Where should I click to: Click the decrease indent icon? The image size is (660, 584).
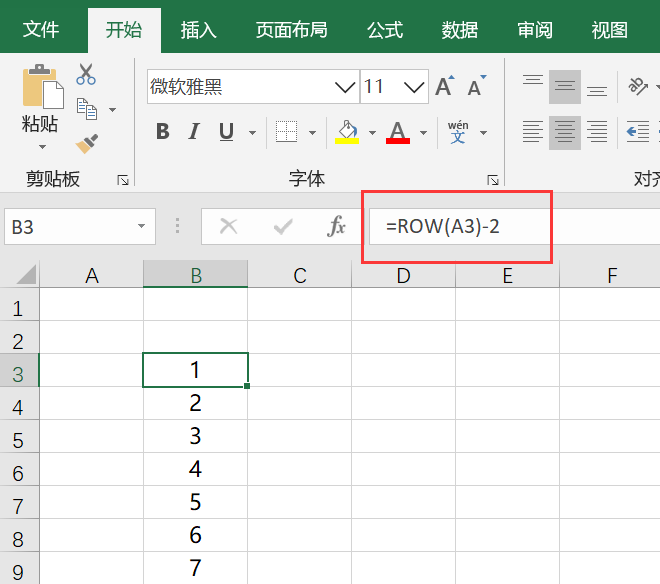pyautogui.click(x=638, y=132)
